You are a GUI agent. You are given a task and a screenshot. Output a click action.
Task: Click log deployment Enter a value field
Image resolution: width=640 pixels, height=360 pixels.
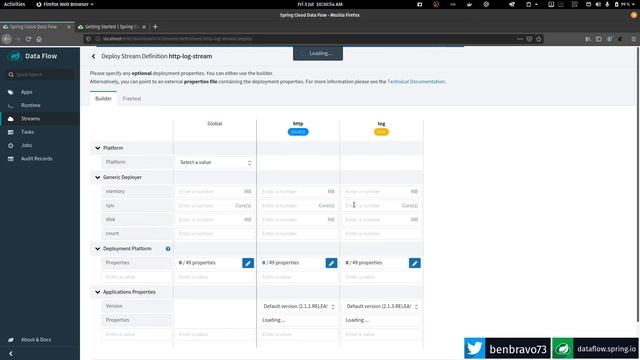(382, 277)
